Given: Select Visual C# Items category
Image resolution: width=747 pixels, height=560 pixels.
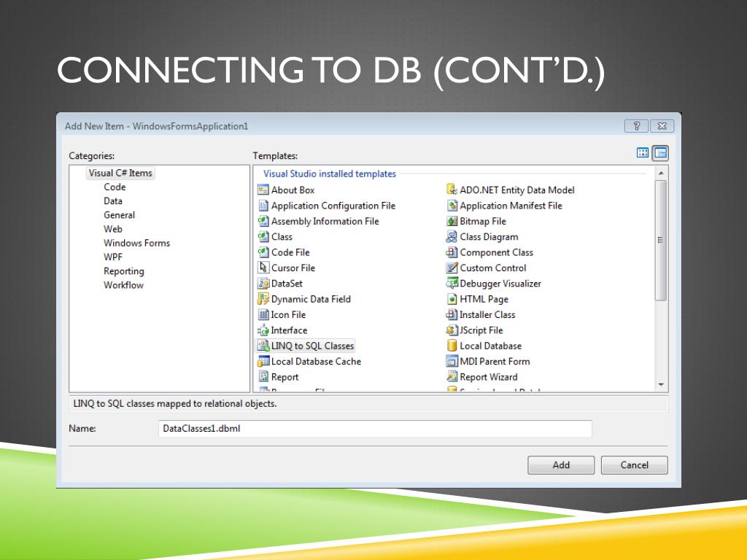Looking at the screenshot, I should click(x=120, y=173).
